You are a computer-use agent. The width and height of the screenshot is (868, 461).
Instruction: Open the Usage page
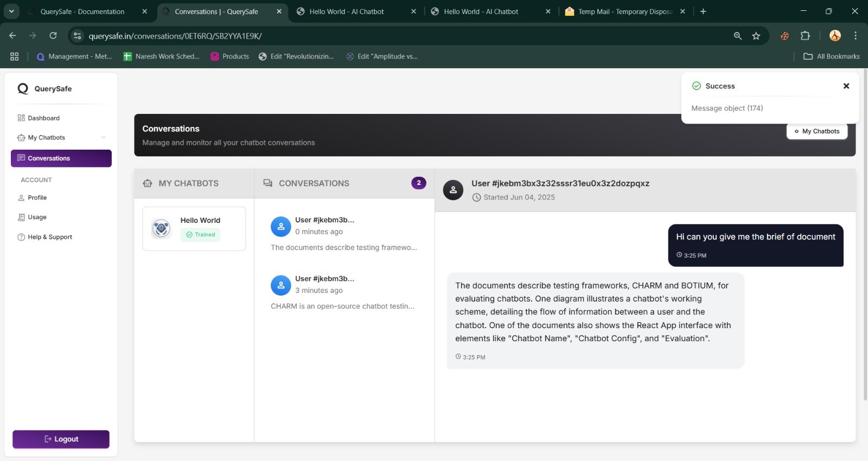[61, 217]
